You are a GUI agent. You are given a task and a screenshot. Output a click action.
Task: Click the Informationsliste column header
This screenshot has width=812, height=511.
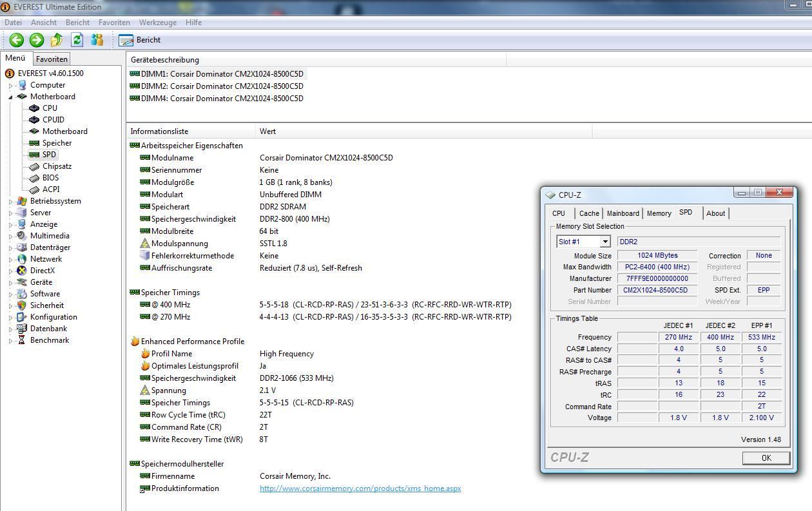tap(191, 131)
